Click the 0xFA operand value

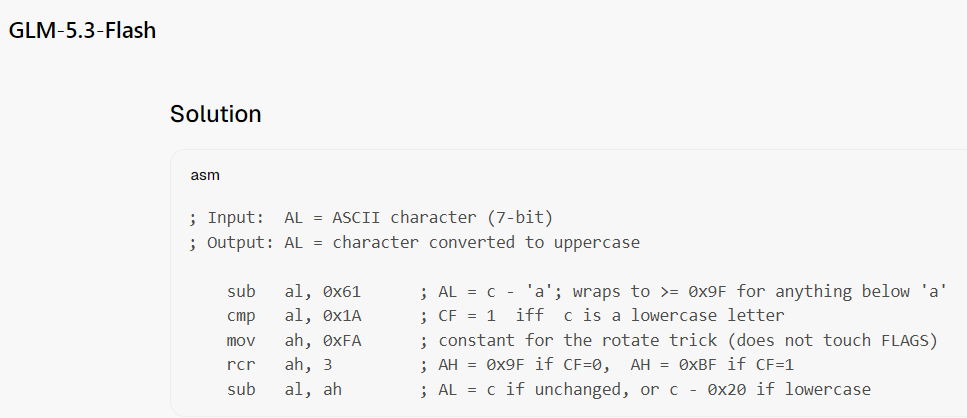[x=342, y=341]
